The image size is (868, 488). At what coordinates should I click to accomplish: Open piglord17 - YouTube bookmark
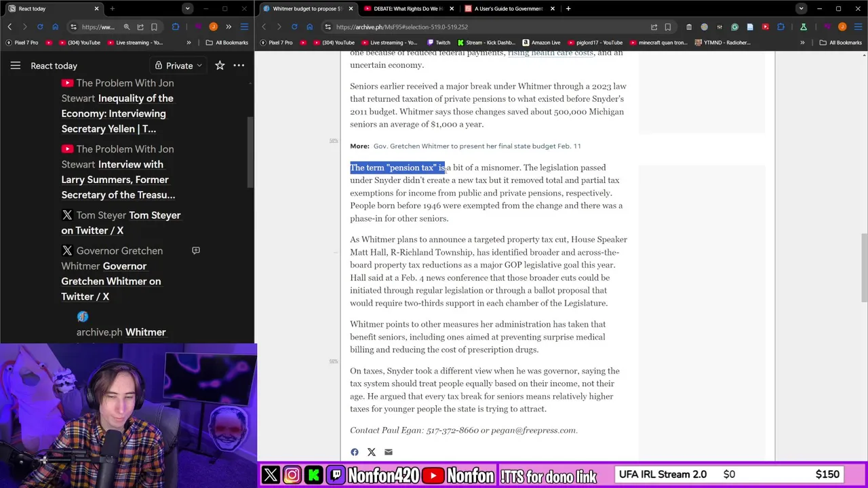tap(595, 43)
